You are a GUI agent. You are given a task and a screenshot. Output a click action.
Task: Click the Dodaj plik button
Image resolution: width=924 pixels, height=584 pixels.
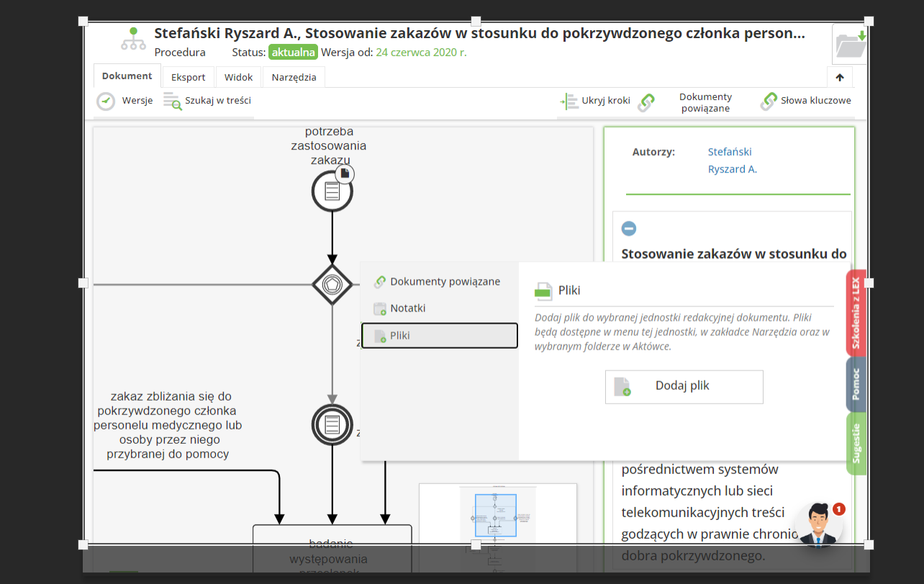point(684,386)
